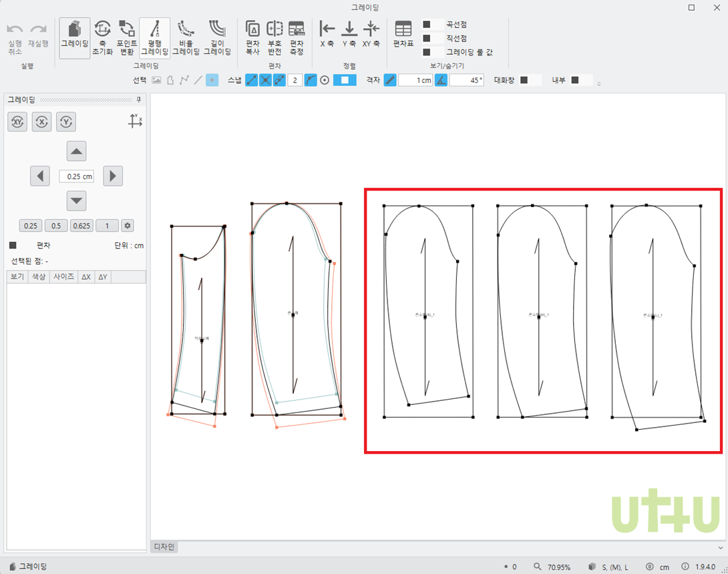Click the 색상 column header
Image resolution: width=728 pixels, height=574 pixels.
tap(39, 277)
